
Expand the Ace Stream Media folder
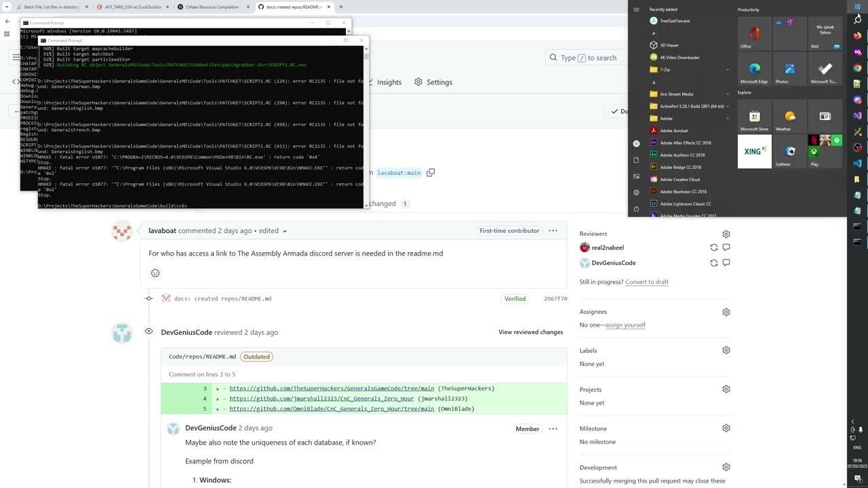(727, 94)
